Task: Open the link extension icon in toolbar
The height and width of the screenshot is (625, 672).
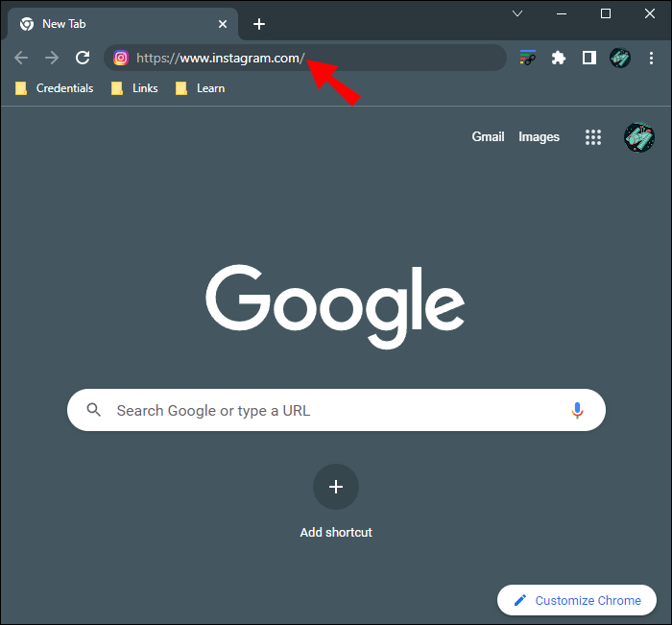Action: pos(528,58)
